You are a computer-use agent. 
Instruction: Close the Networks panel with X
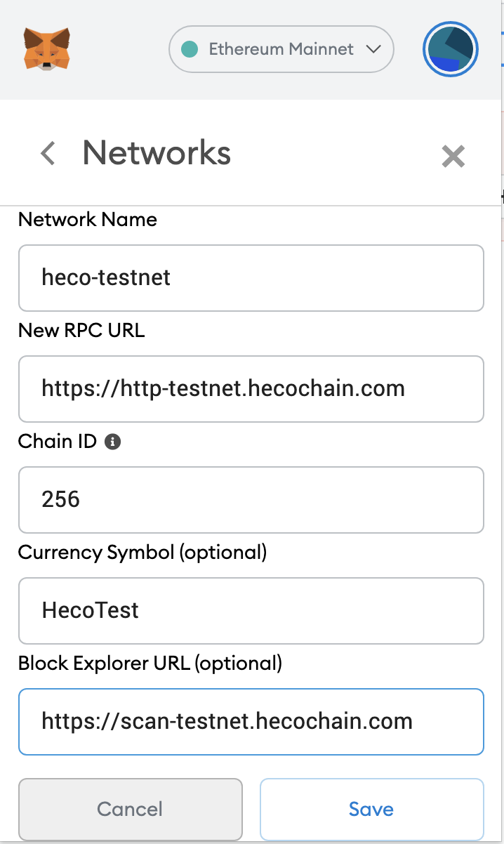[x=453, y=156]
